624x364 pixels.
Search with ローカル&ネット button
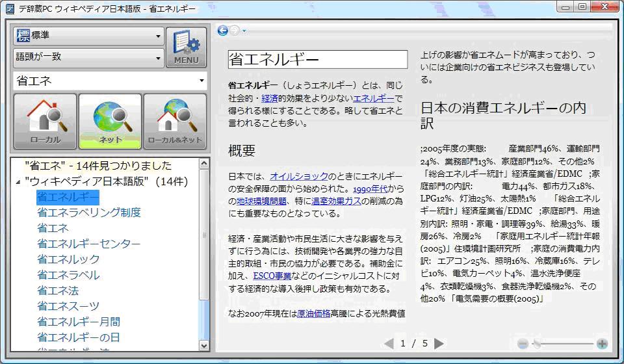point(175,122)
